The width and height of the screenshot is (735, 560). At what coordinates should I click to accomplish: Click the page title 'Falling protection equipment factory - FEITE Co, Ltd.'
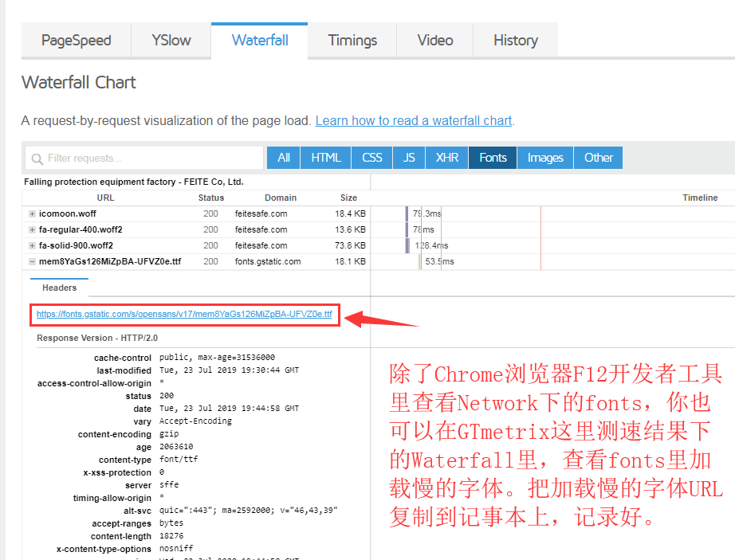pyautogui.click(x=134, y=182)
